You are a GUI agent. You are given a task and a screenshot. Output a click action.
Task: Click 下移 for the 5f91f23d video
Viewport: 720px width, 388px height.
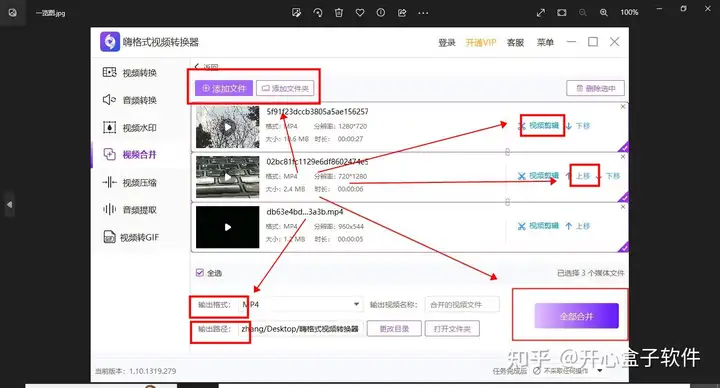pyautogui.click(x=578, y=125)
